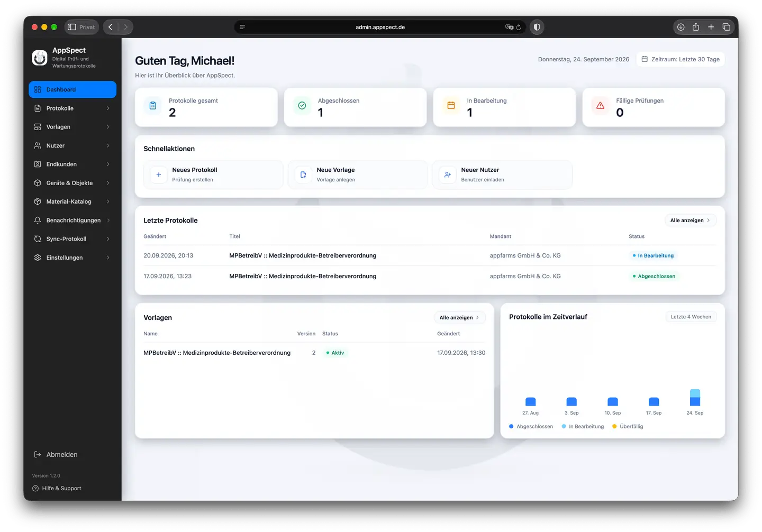The image size is (762, 532).
Task: Click the Fällige Prüfungen warning icon
Action: coord(601,106)
